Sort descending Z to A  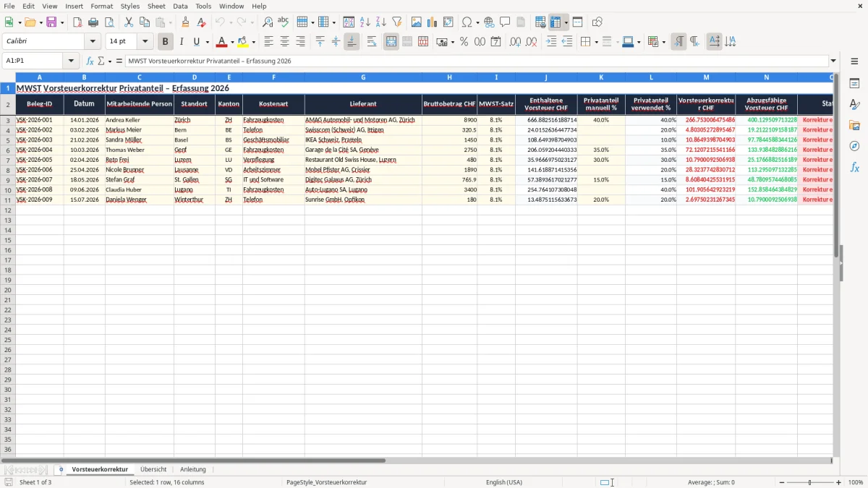pyautogui.click(x=381, y=22)
